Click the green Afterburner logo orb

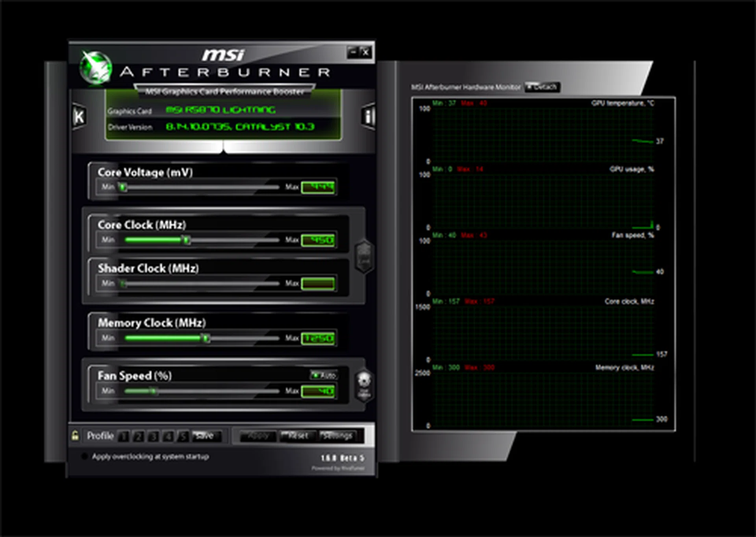96,68
